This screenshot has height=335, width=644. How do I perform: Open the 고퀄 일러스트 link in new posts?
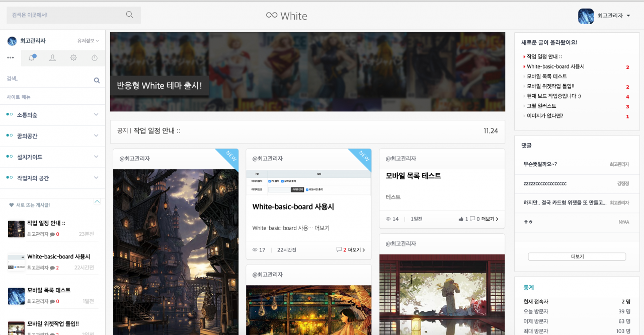pyautogui.click(x=541, y=106)
